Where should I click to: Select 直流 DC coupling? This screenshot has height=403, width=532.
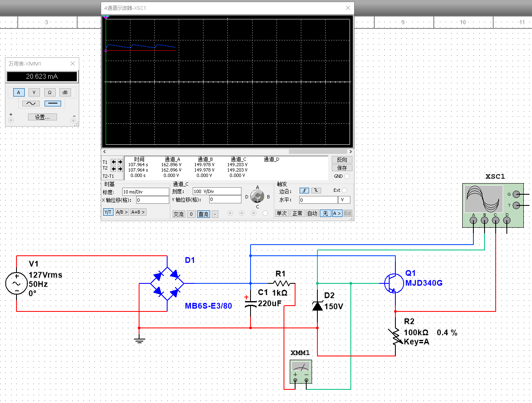pyautogui.click(x=203, y=214)
